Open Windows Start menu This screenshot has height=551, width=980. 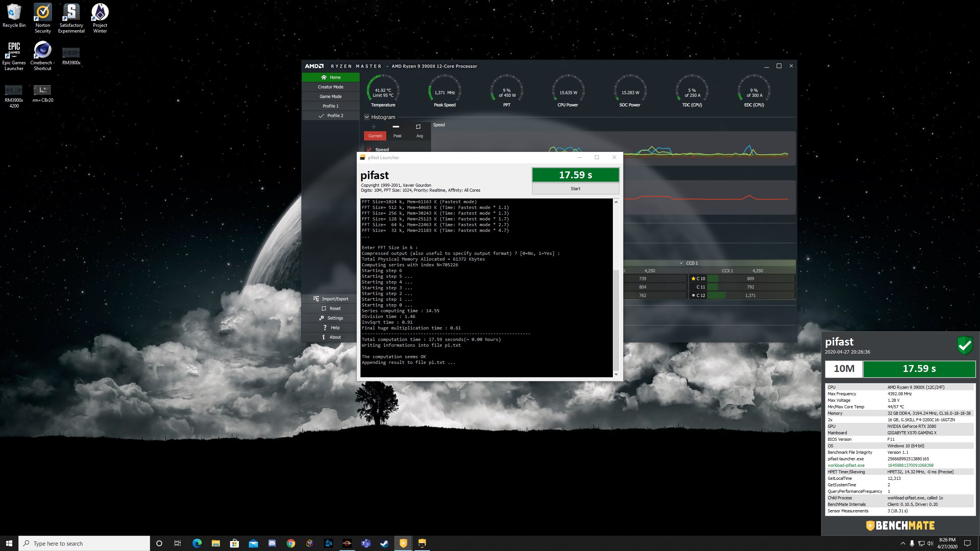pyautogui.click(x=9, y=543)
